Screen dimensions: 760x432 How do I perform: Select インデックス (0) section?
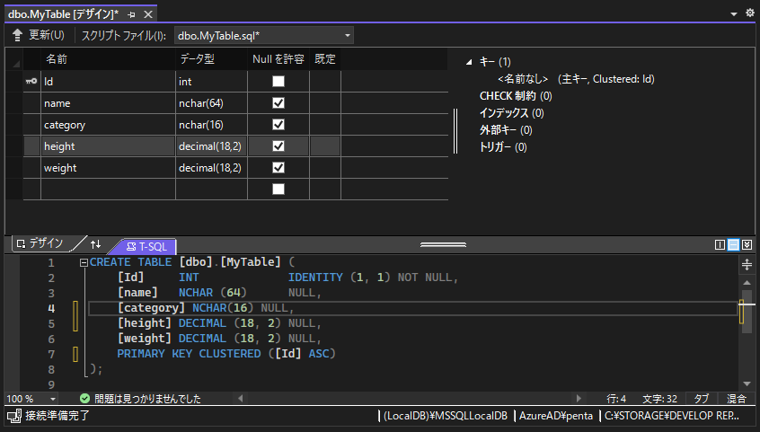point(512,113)
